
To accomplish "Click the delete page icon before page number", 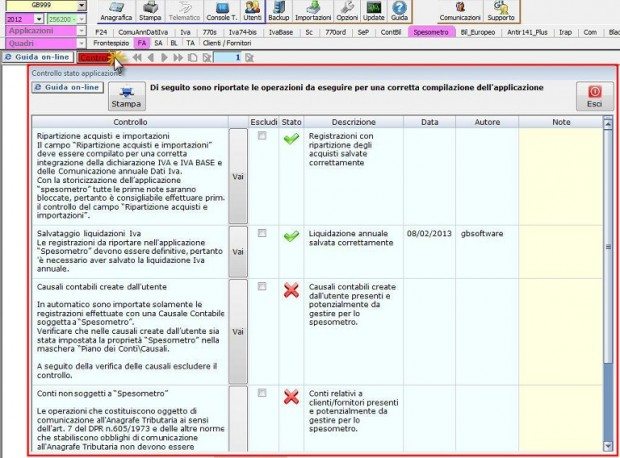I will point(206,58).
